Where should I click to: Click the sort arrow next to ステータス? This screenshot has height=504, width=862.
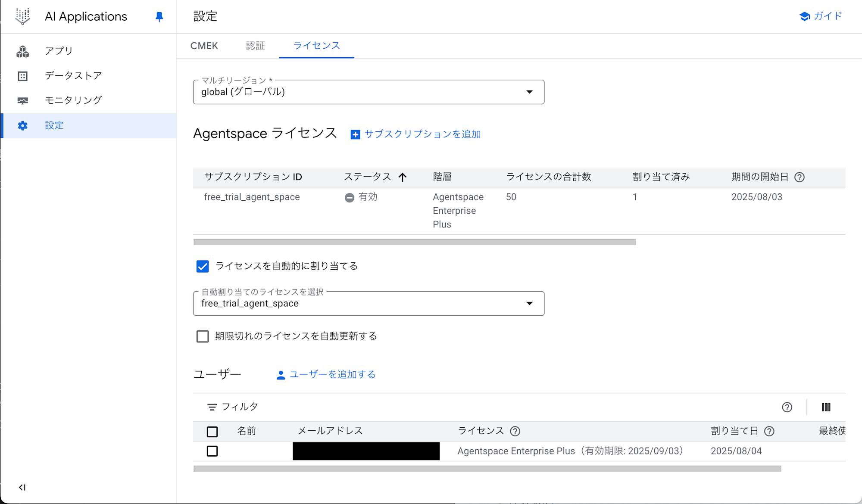coord(403,177)
